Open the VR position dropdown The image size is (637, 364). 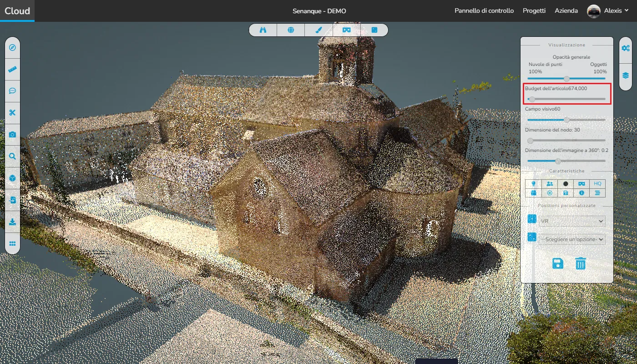point(572,221)
